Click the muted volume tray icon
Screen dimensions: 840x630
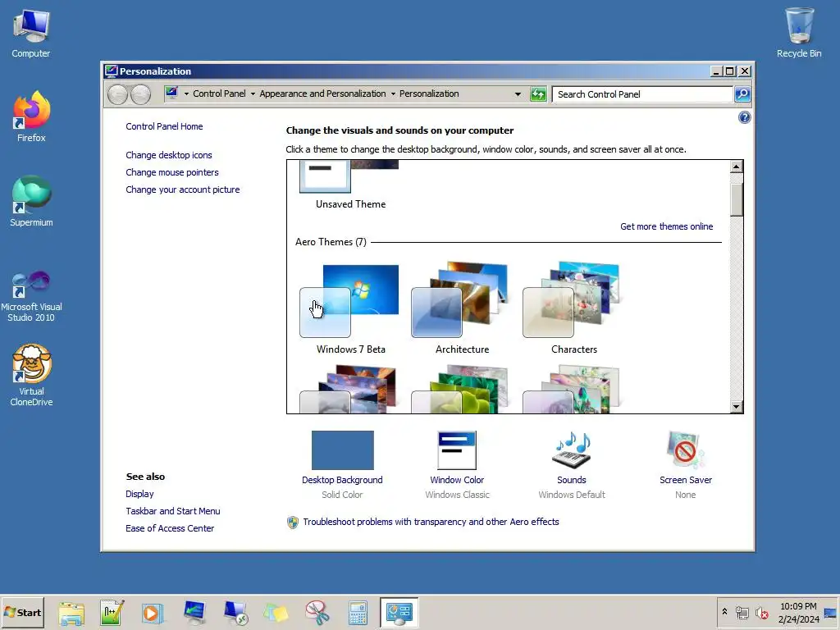point(761,612)
